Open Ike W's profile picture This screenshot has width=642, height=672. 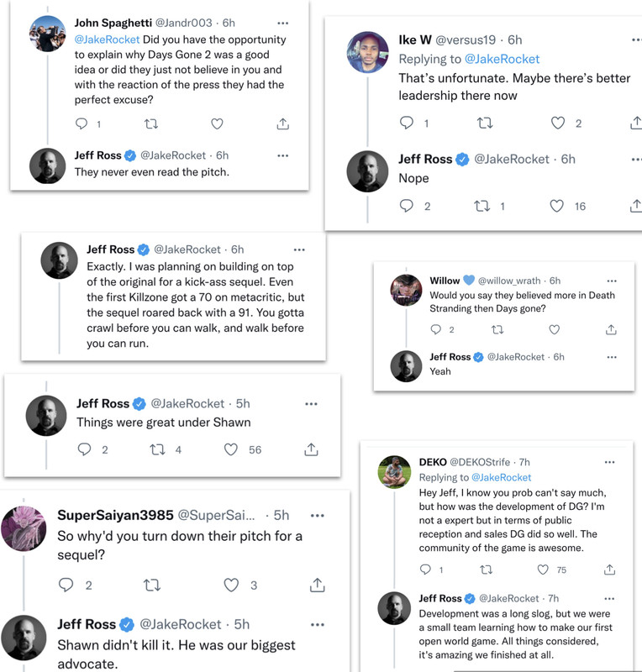[x=367, y=52]
